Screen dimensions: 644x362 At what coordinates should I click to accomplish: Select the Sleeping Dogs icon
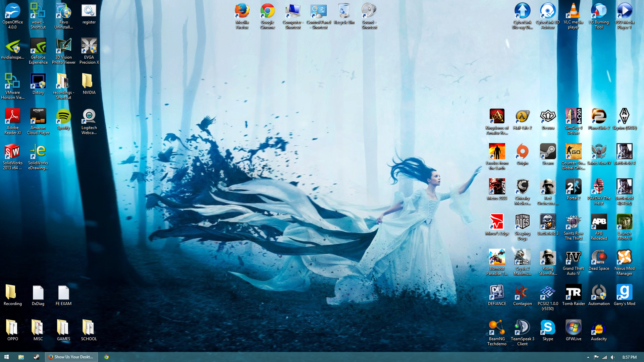523,227
